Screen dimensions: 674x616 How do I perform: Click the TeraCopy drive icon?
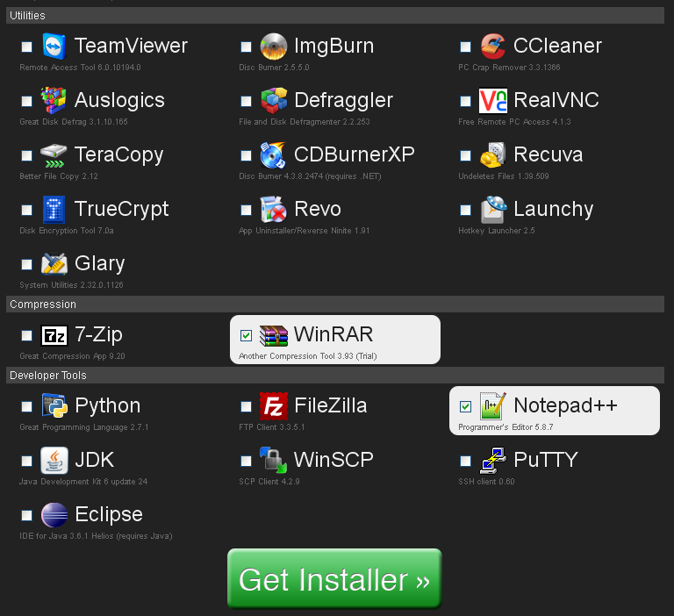[54, 155]
